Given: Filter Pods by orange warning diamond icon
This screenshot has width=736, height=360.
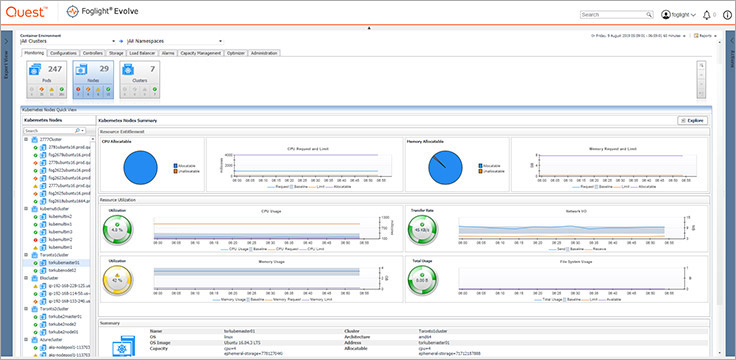Looking at the screenshot, I should 41,89.
